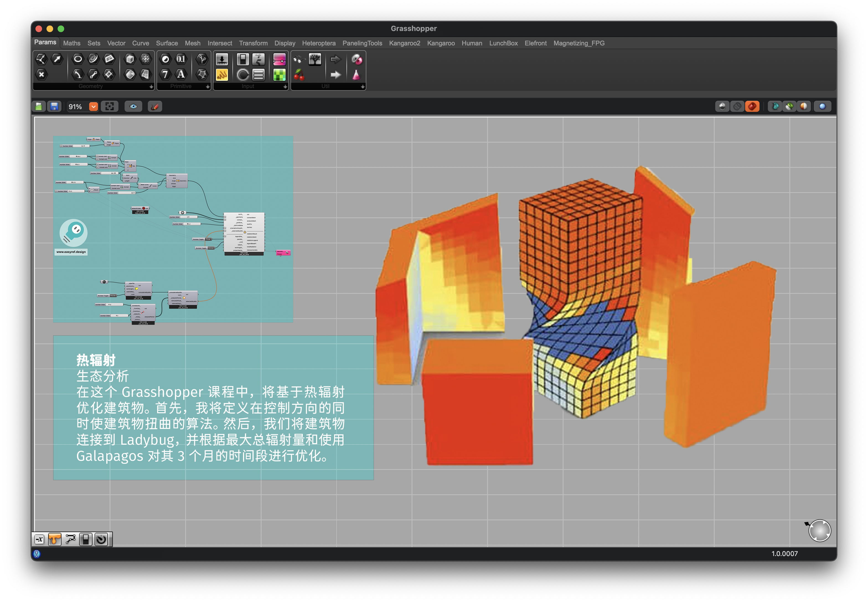The height and width of the screenshot is (602, 868).
Task: Save the document with floppy icon
Action: point(54,107)
